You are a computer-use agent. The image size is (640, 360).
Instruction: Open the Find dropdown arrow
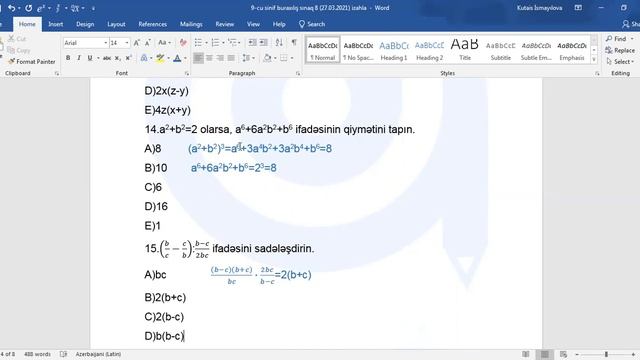632,39
